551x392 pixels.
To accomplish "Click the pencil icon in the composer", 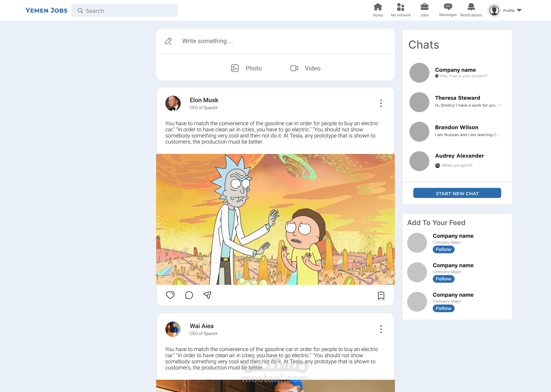I will pos(168,41).
